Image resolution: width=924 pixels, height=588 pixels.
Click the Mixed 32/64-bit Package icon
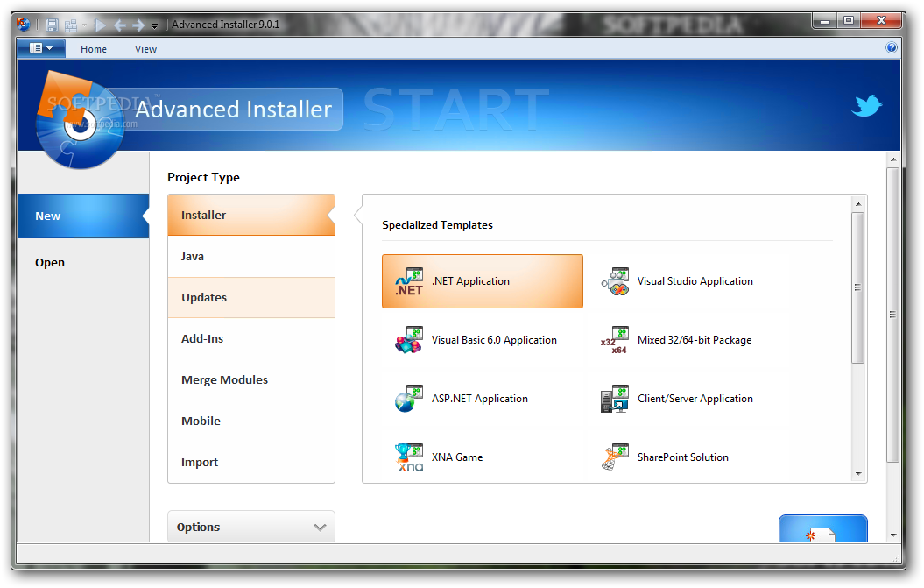(x=615, y=340)
